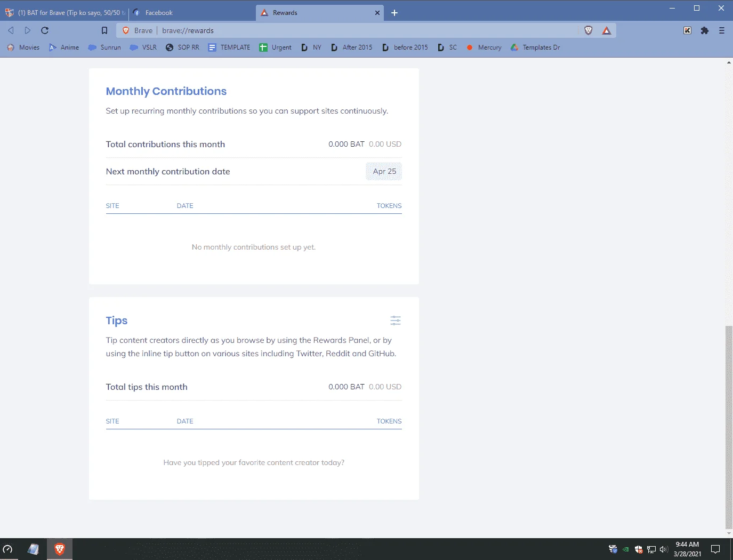
Task: Click 'Have you tipped your favorite content creator today?'
Action: click(254, 462)
